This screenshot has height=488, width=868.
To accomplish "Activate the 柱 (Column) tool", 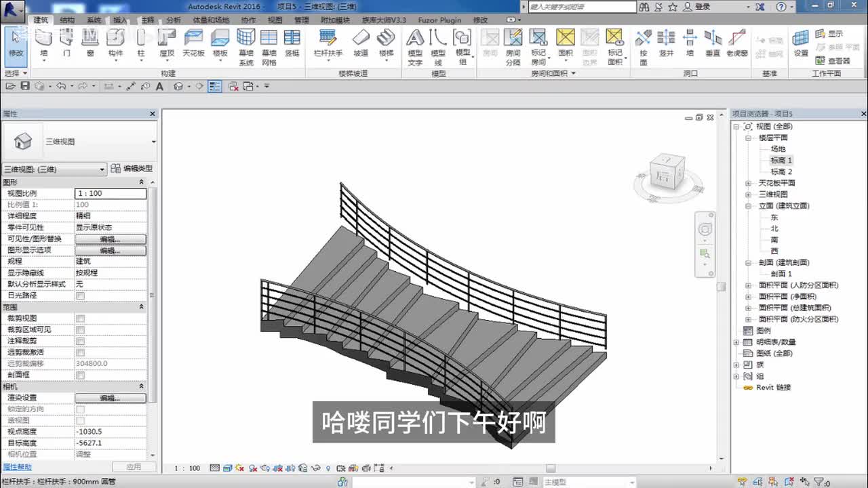I will tap(141, 43).
